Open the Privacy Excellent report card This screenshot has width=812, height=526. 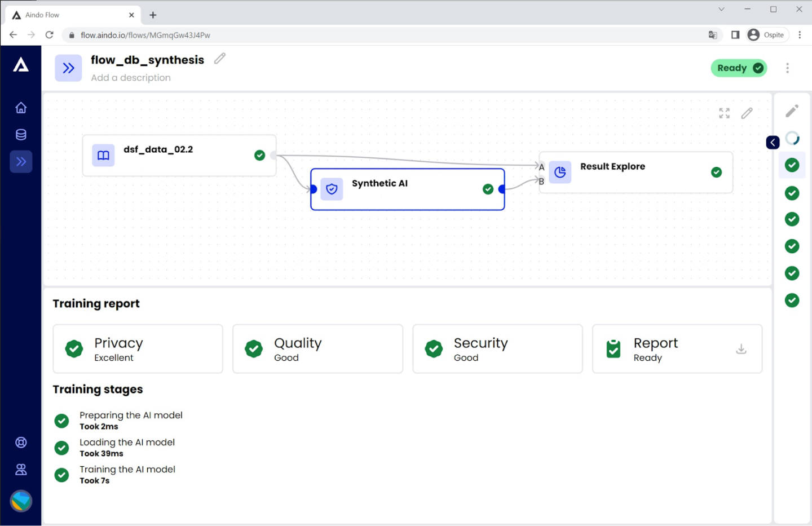click(138, 349)
